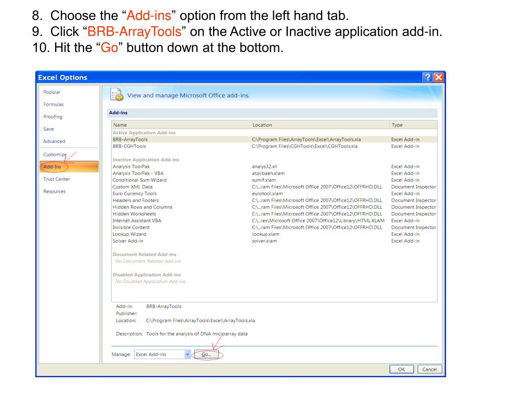This screenshot has width=532, height=399.
Task: Click the Location column header
Action: click(x=320, y=125)
